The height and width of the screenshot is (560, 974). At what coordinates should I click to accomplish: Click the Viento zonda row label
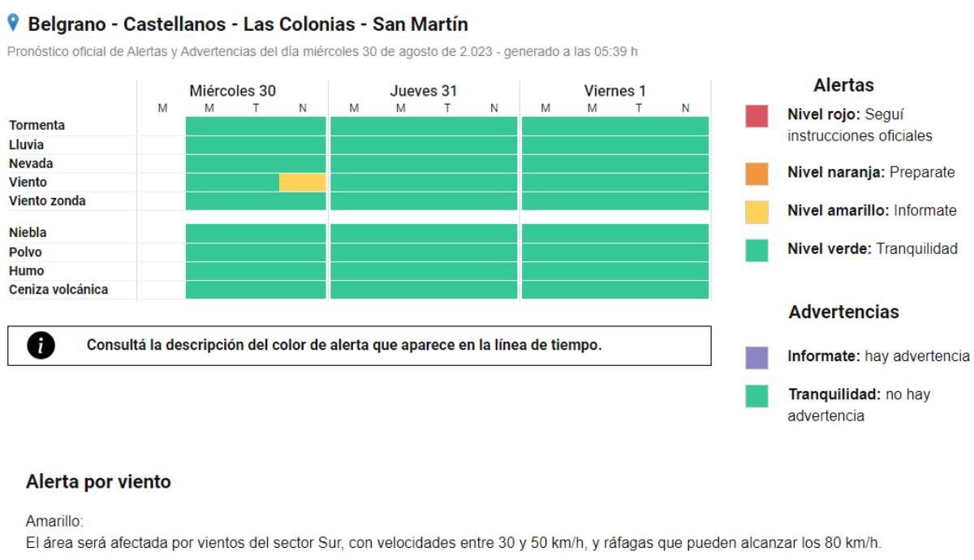(47, 201)
